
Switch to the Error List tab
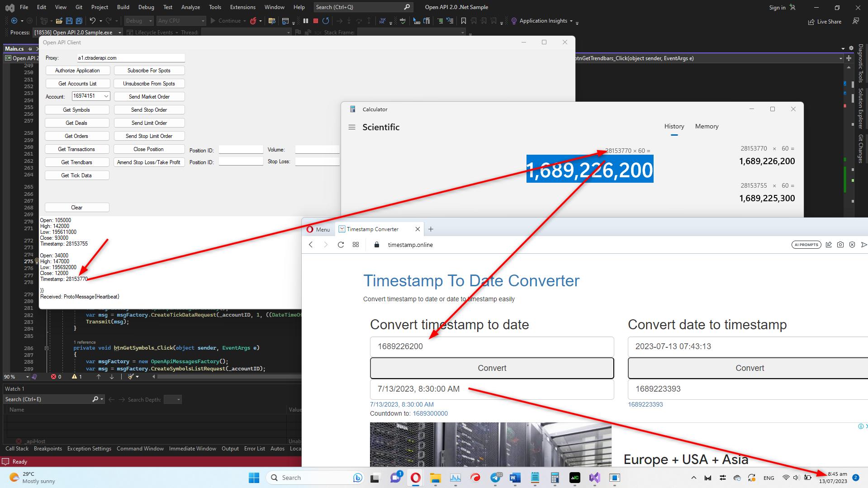point(254,449)
